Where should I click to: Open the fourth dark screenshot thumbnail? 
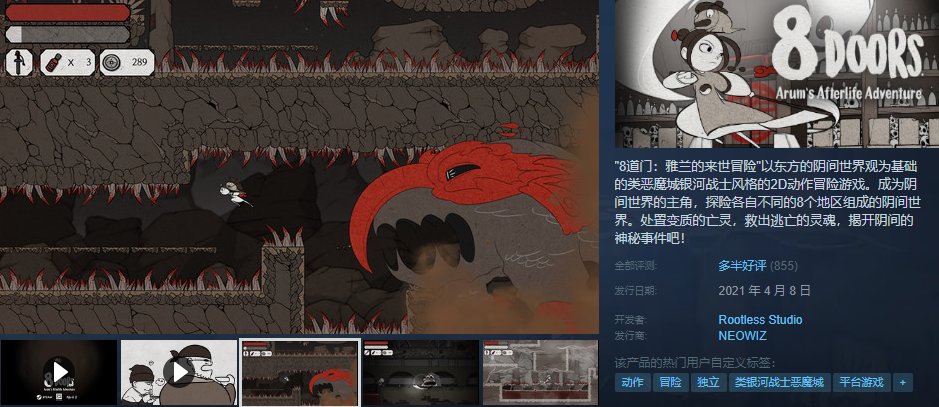coord(420,372)
